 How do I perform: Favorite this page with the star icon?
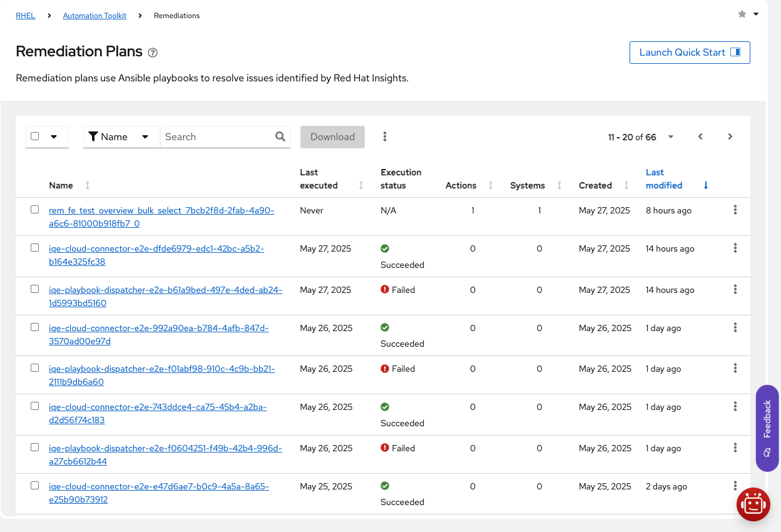[742, 13]
